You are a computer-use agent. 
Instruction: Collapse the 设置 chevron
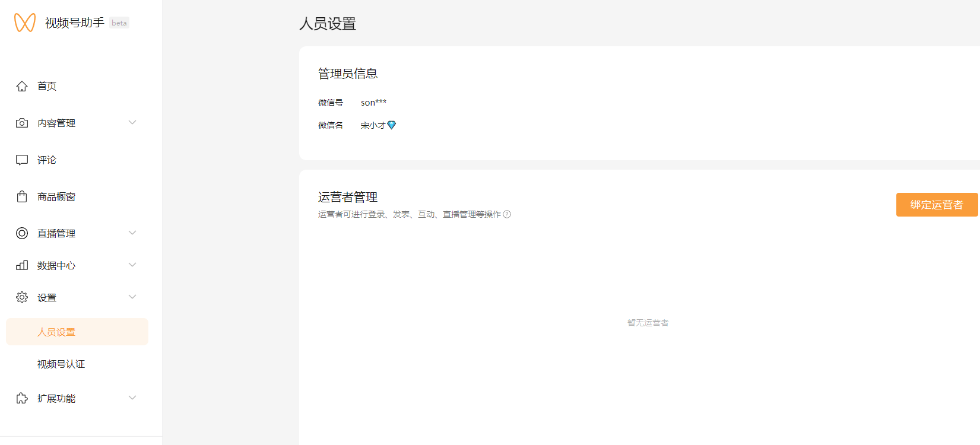[132, 297]
